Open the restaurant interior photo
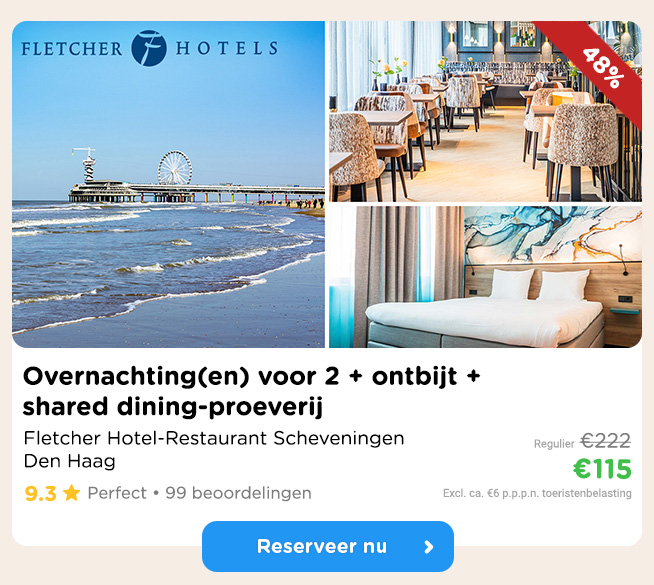The image size is (654, 585). point(485,111)
